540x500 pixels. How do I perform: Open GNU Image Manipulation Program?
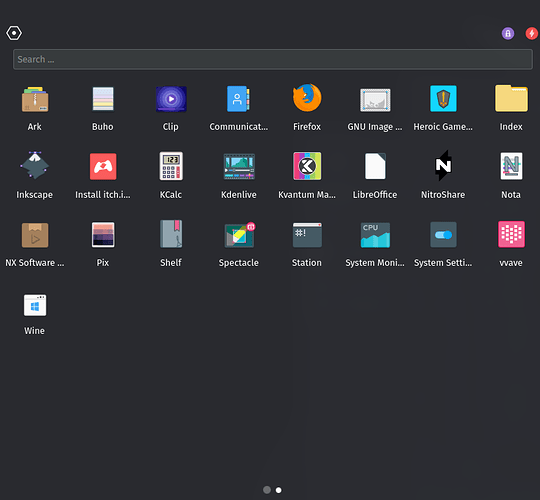[x=375, y=100]
